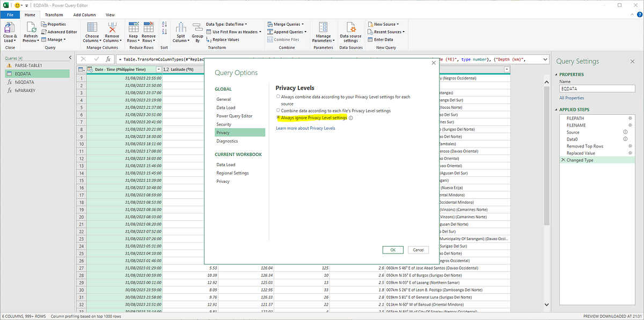The width and height of the screenshot is (644, 320).
Task: Click the OK button in Query Options
Action: pos(392,250)
